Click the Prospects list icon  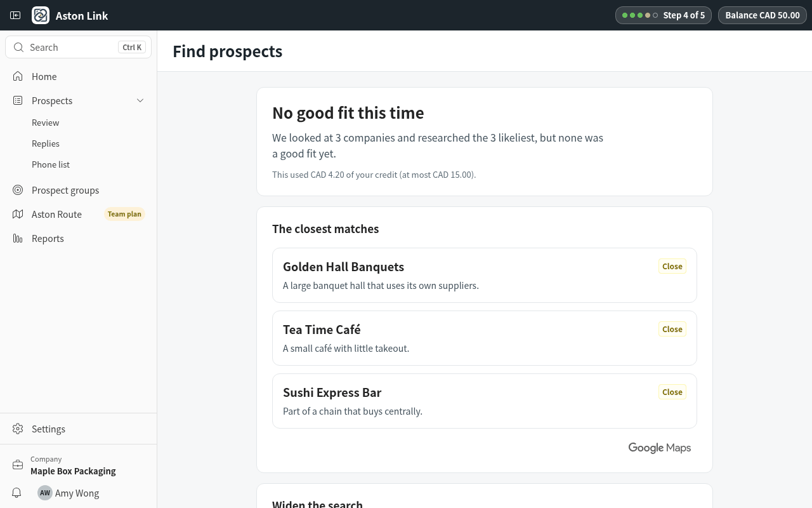coord(18,100)
